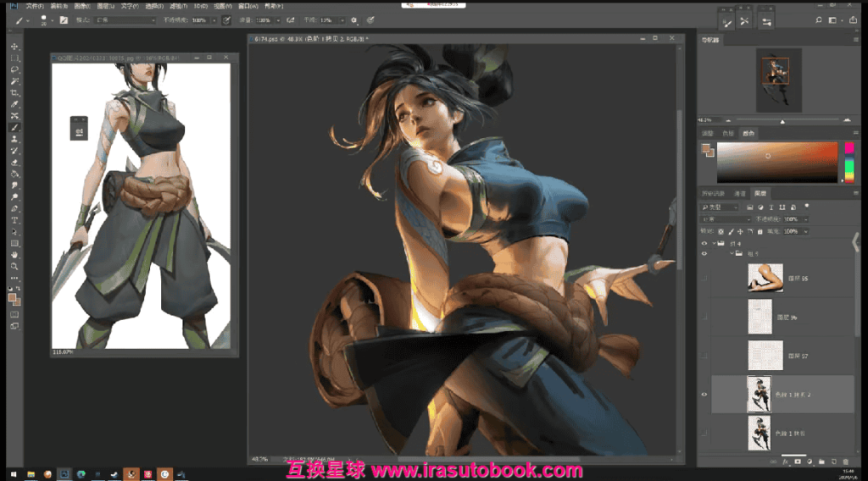
Task: Select the Crop tool
Action: click(x=15, y=93)
